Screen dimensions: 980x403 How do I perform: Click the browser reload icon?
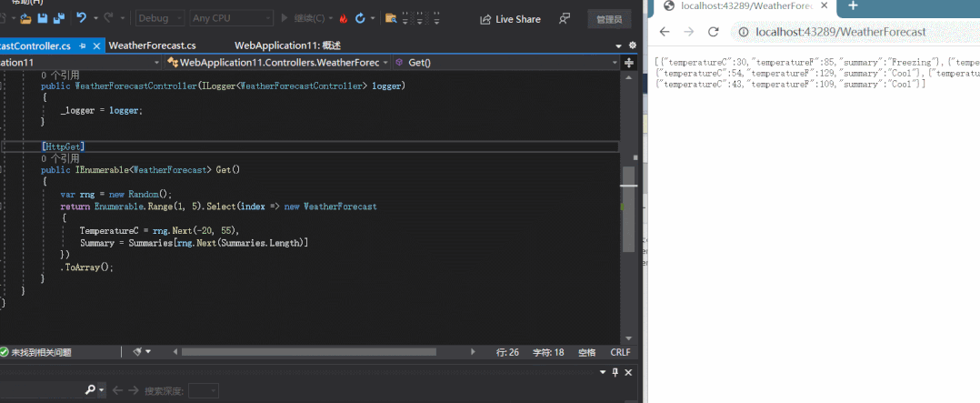[x=713, y=32]
